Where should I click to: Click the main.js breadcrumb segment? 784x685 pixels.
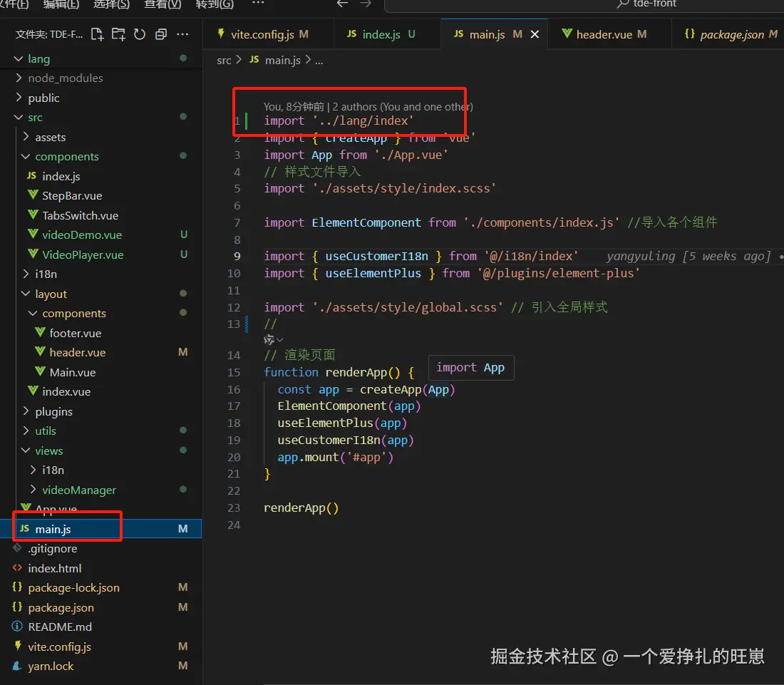(x=276, y=61)
